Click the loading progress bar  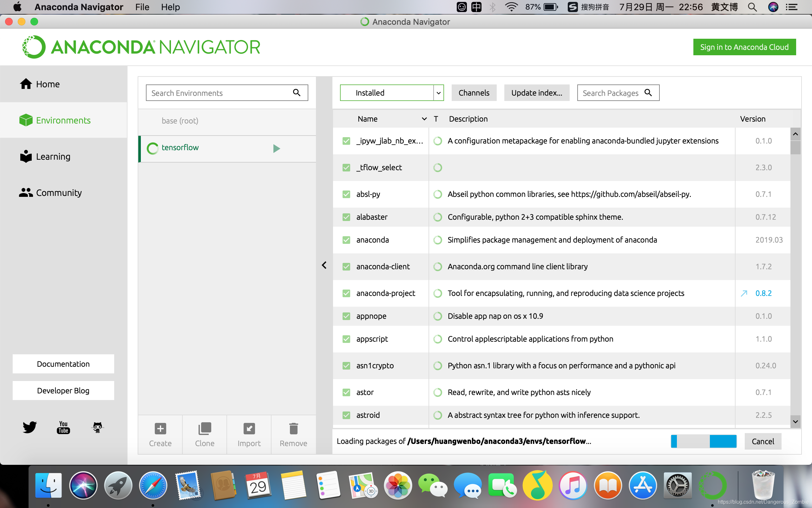point(704,441)
